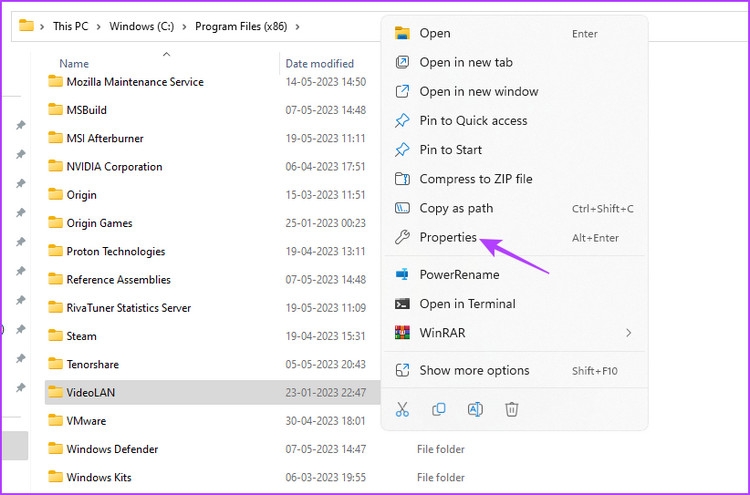Select the RivaTuner Statistics Server folder name
Viewport: 750px width, 495px height.
[129, 308]
